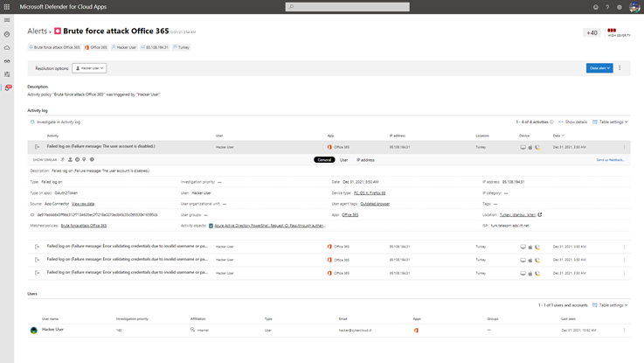Open the Outdated browser tag link
The height and width of the screenshot is (363, 644).
(375, 204)
